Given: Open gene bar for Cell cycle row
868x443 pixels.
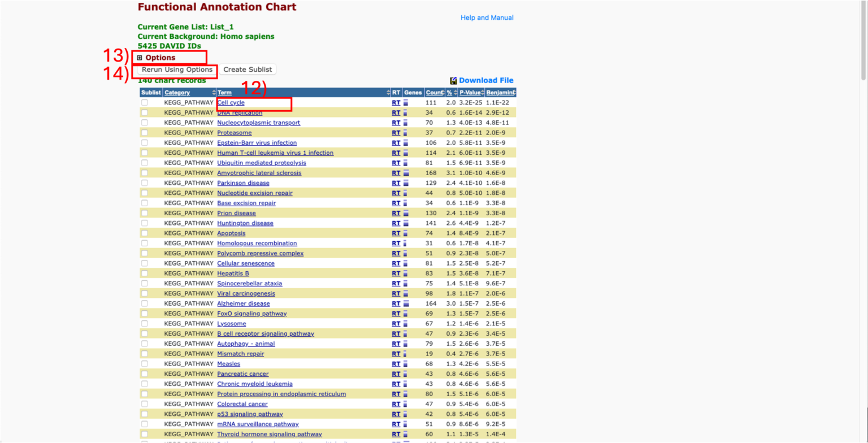Looking at the screenshot, I should pos(406,103).
